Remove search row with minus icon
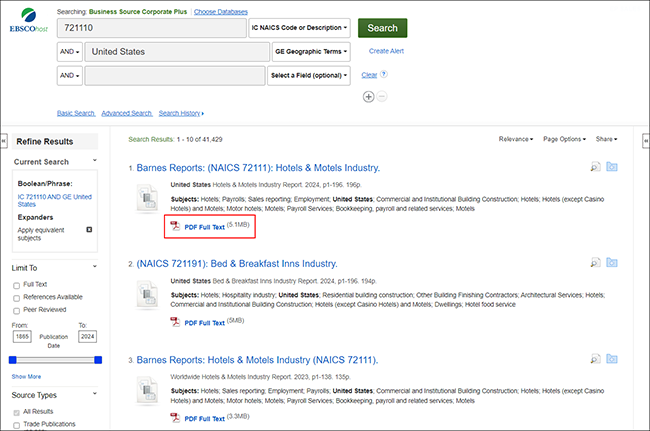650x431 pixels. [x=382, y=97]
